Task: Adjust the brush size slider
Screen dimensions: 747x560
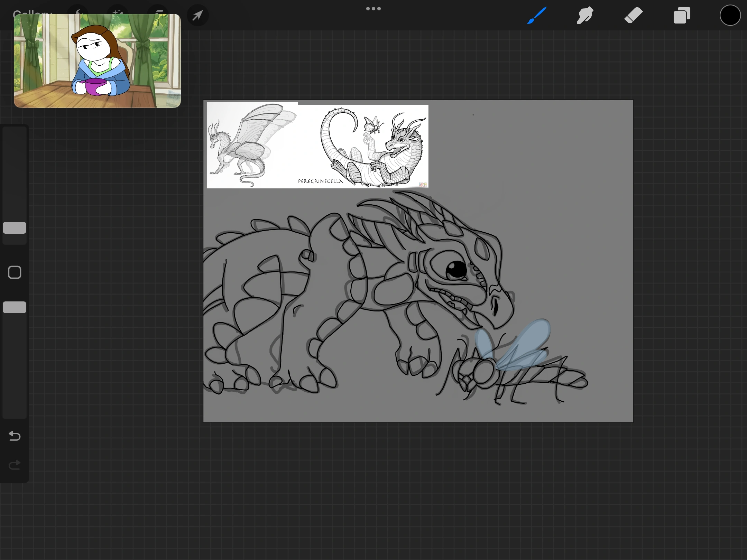Action: pyautogui.click(x=14, y=227)
